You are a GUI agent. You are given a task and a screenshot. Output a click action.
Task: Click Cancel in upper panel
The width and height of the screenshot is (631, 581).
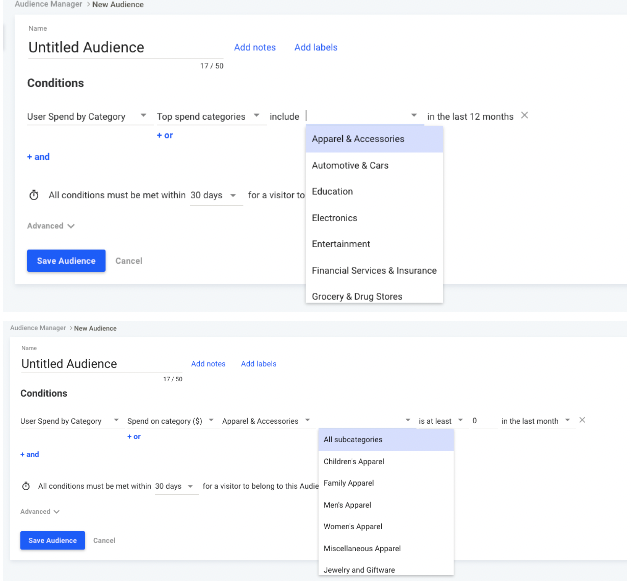coord(129,261)
